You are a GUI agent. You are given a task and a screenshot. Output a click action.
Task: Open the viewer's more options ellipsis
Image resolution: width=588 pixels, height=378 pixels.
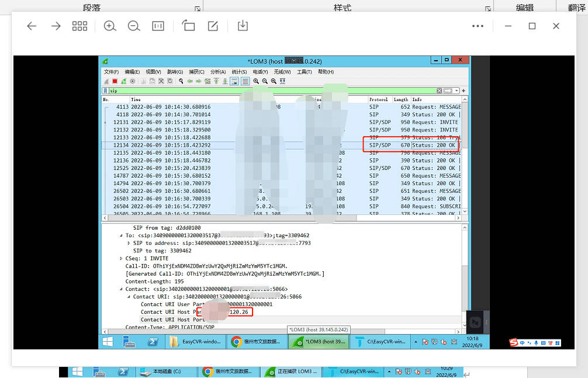pyautogui.click(x=478, y=26)
